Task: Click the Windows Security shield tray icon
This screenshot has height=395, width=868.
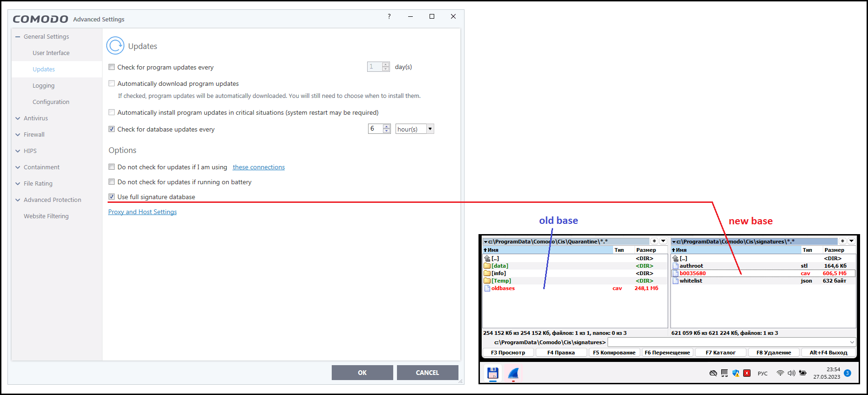Action: [736, 373]
